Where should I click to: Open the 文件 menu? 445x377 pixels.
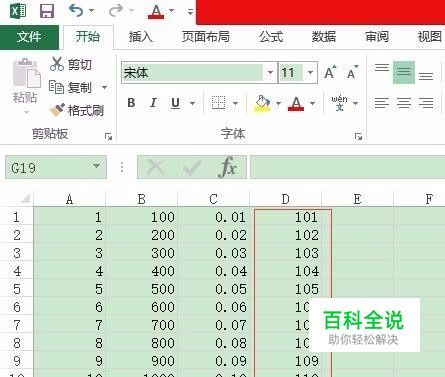29,36
